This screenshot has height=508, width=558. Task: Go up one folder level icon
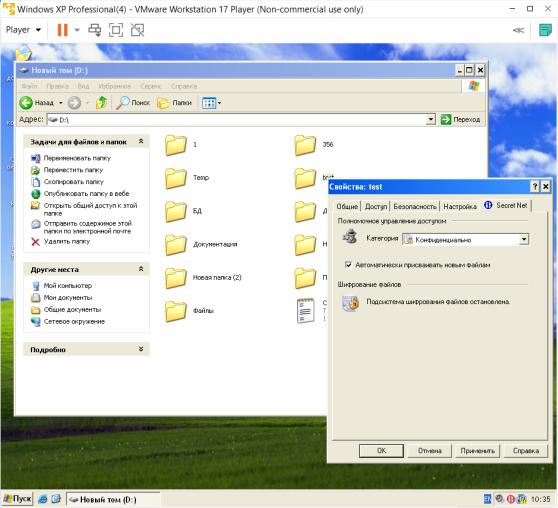pyautogui.click(x=101, y=103)
